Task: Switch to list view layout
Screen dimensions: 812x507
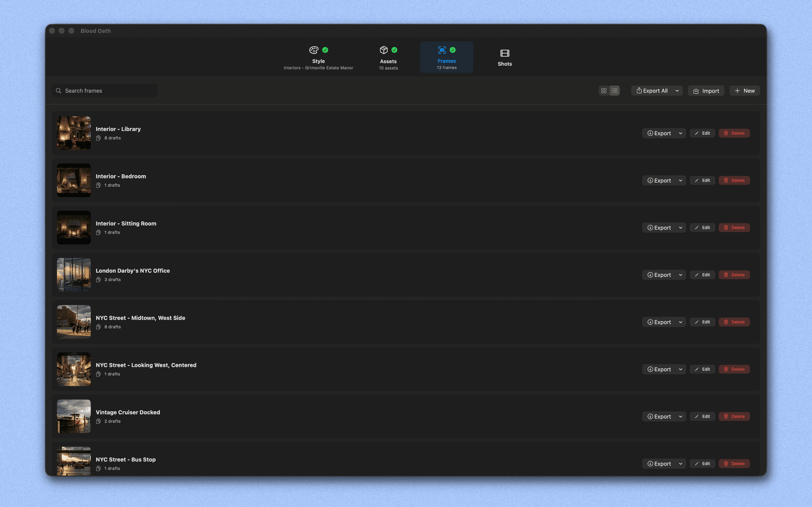Action: coord(615,90)
